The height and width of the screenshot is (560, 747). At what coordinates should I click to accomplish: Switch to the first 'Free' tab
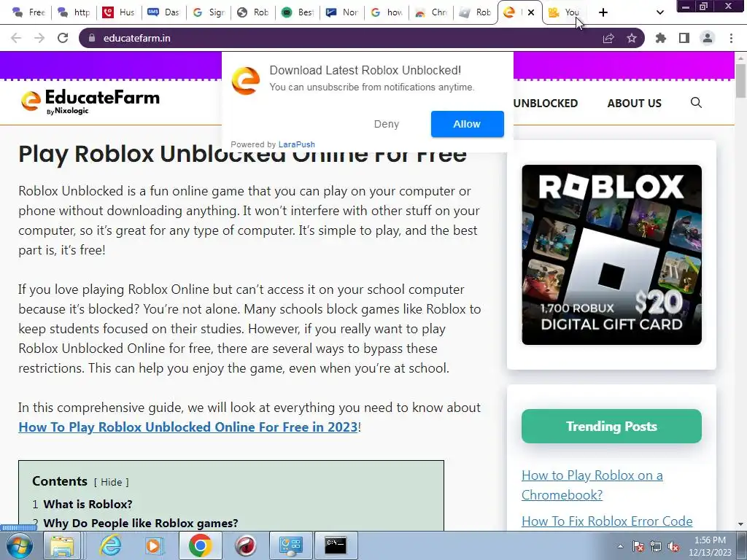pos(28,12)
